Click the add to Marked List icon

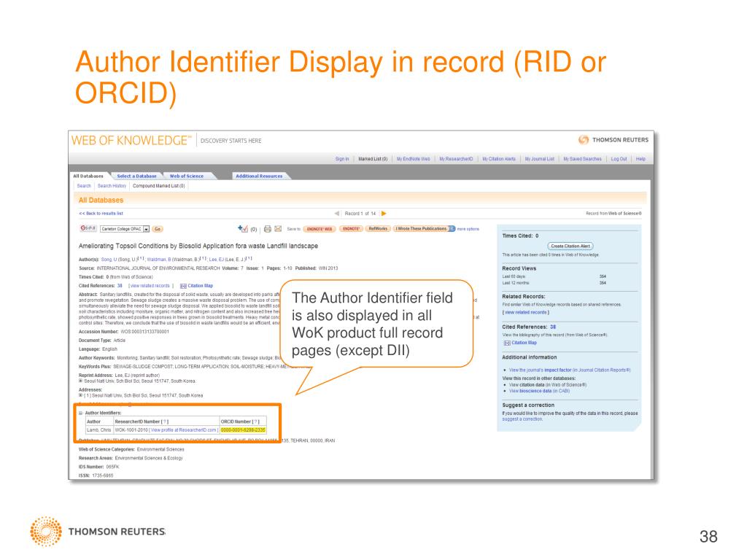pyautogui.click(x=243, y=229)
